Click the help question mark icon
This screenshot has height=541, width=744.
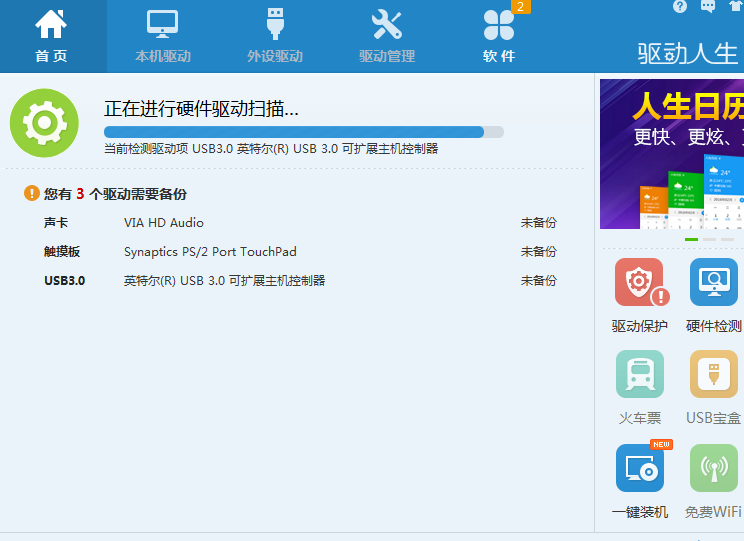pyautogui.click(x=680, y=7)
